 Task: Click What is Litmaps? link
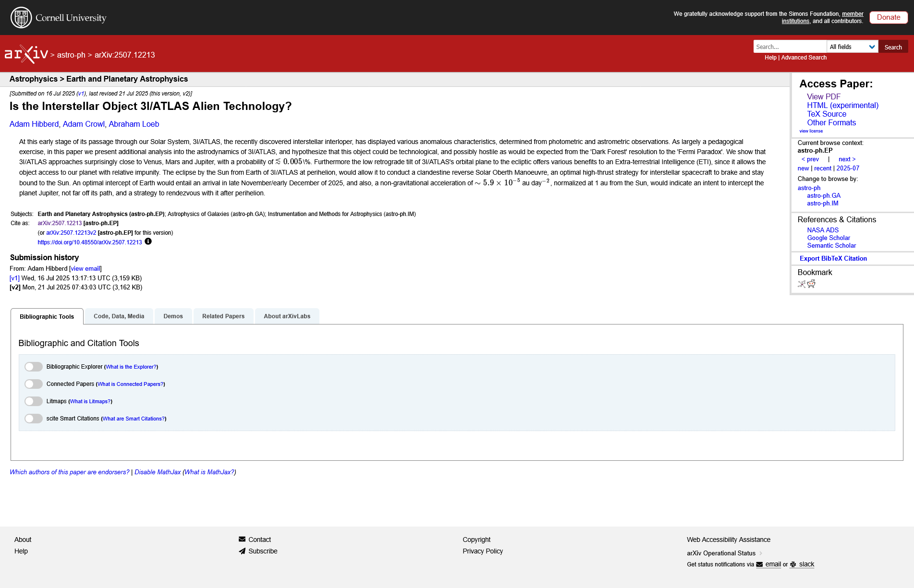point(90,401)
